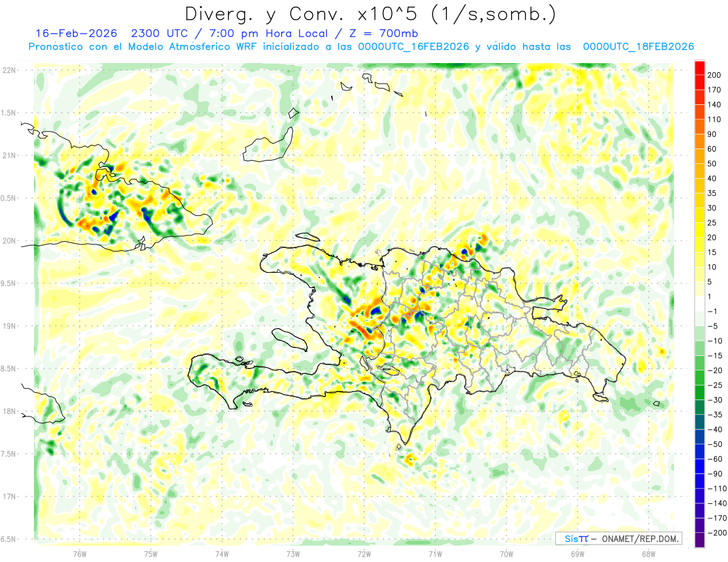Click the "1.5N" latitude label
Image resolution: width=728 pixels, height=562 pixels.
pos(9,113)
